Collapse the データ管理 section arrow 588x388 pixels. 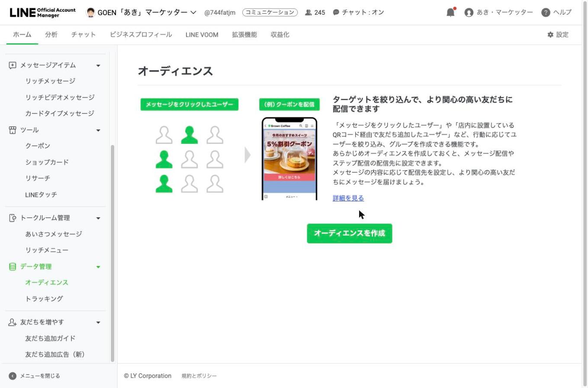(98, 267)
